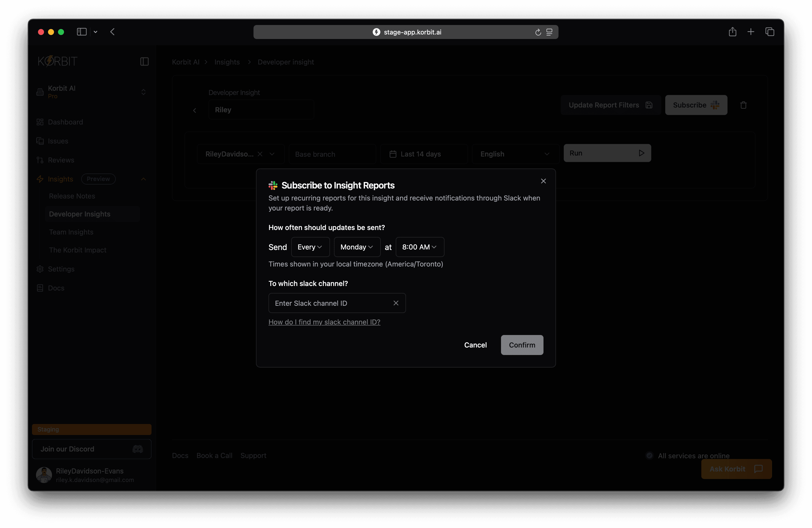The height and width of the screenshot is (528, 812).
Task: Open Team Insights sidebar item
Action: (x=71, y=232)
